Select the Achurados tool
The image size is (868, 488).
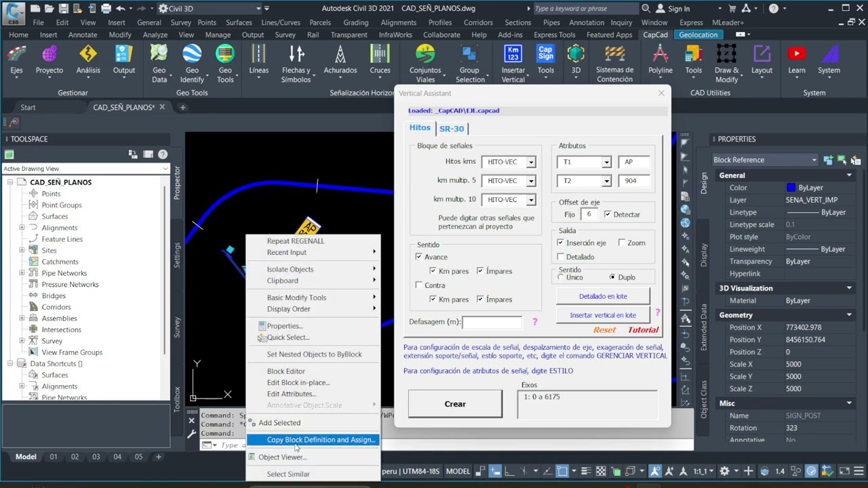point(340,60)
